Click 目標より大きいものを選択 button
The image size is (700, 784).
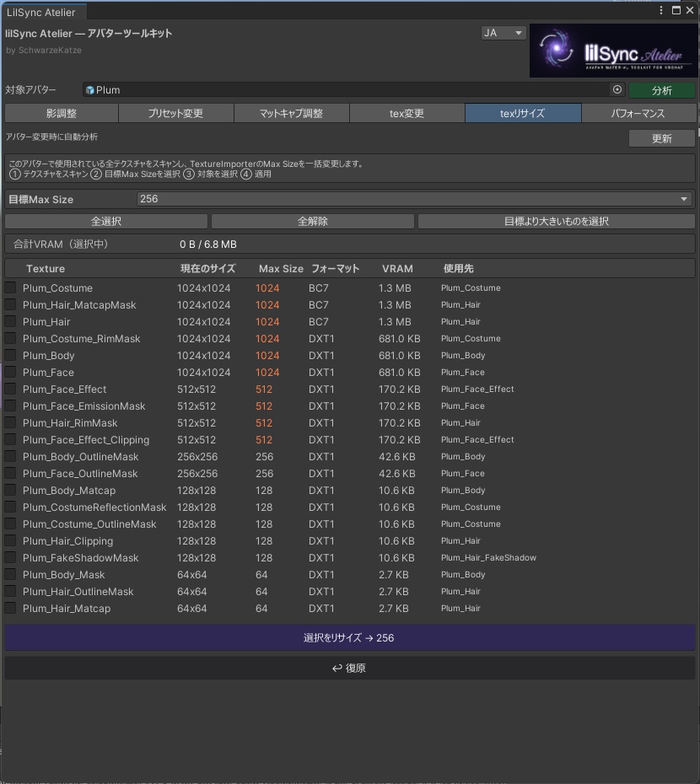tap(557, 222)
